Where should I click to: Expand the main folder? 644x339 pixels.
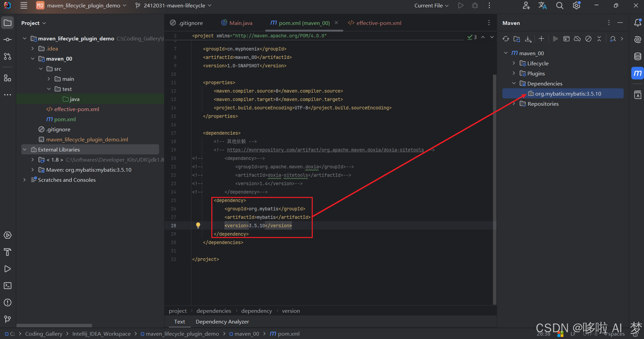coord(49,79)
